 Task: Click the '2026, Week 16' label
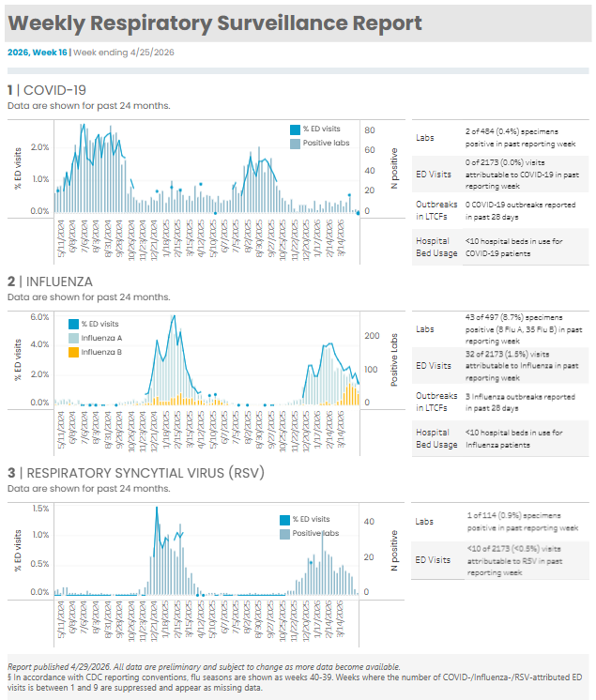coord(37,53)
